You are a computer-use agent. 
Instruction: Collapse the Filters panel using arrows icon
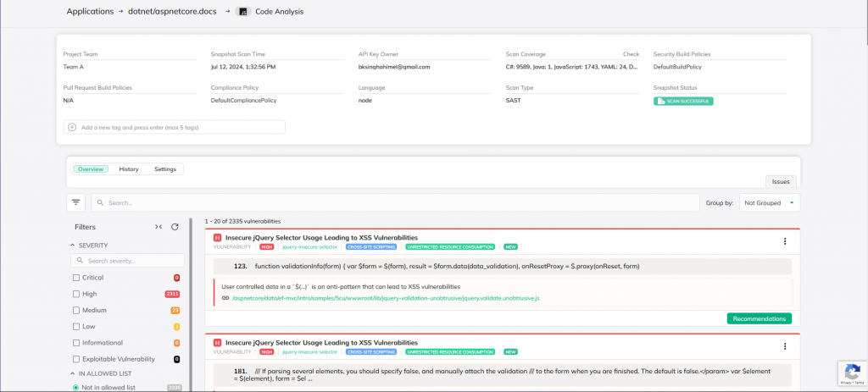(x=159, y=227)
